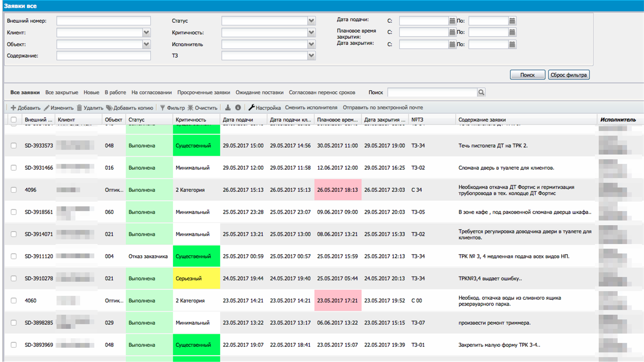This screenshot has height=362, width=644.
Task: Sort by Критичность column header
Action: 196,120
